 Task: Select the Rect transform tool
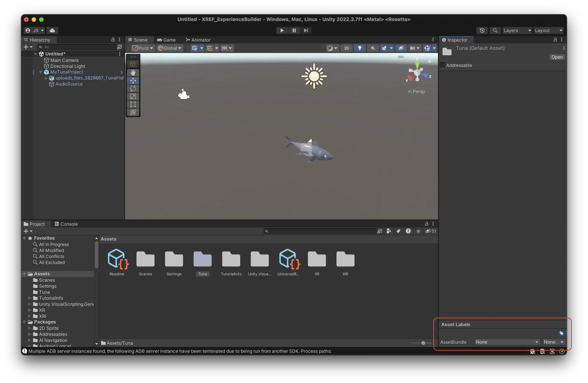point(133,104)
